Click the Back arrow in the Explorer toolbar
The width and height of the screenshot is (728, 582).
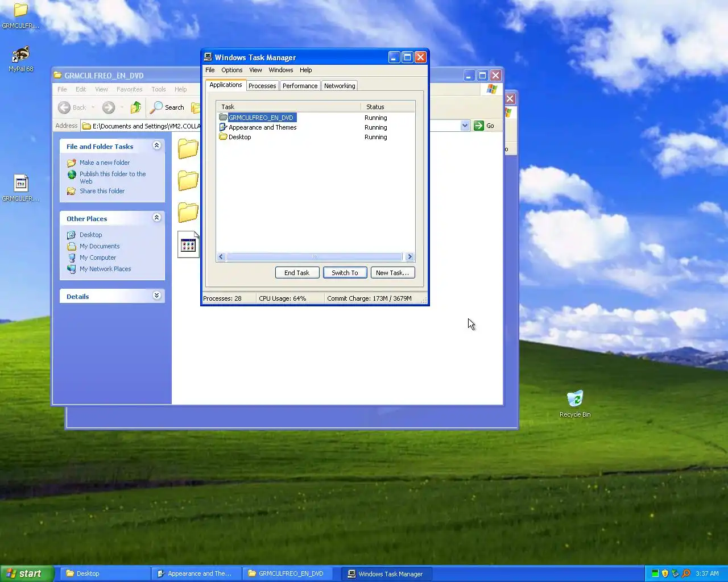tap(64, 107)
